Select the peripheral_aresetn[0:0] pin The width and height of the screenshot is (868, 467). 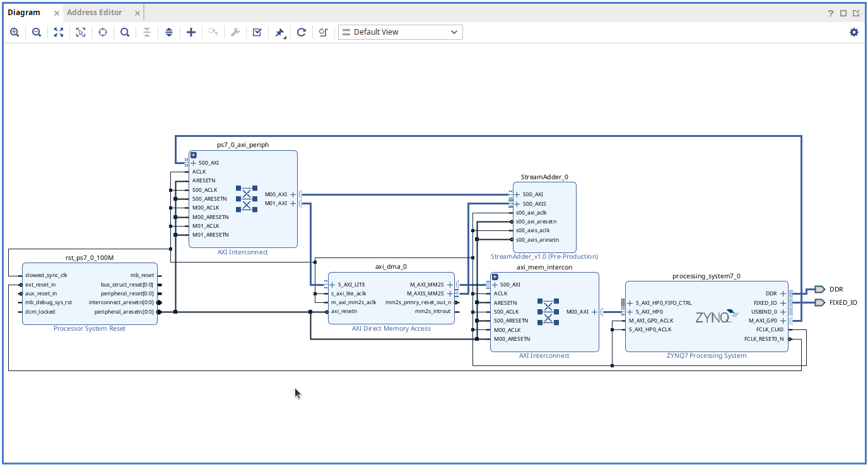124,312
